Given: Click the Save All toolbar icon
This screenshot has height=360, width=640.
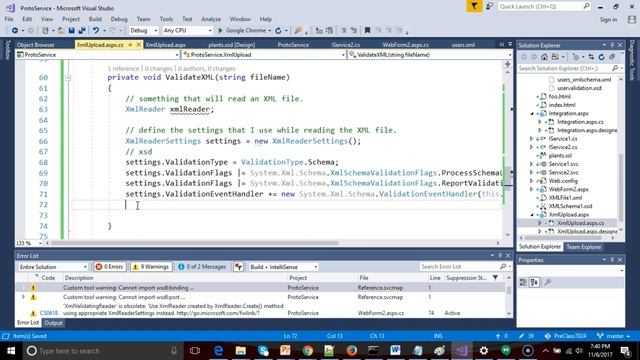Looking at the screenshot, I should (x=82, y=31).
